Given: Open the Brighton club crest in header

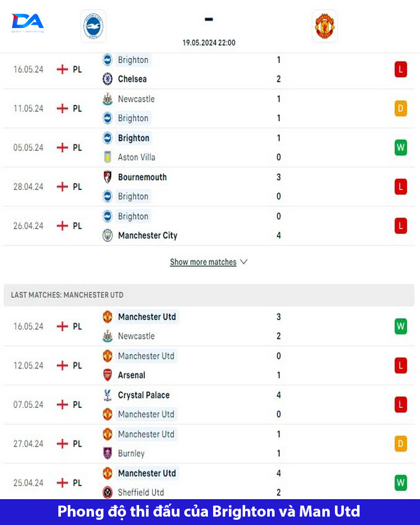Looking at the screenshot, I should 93,26.
